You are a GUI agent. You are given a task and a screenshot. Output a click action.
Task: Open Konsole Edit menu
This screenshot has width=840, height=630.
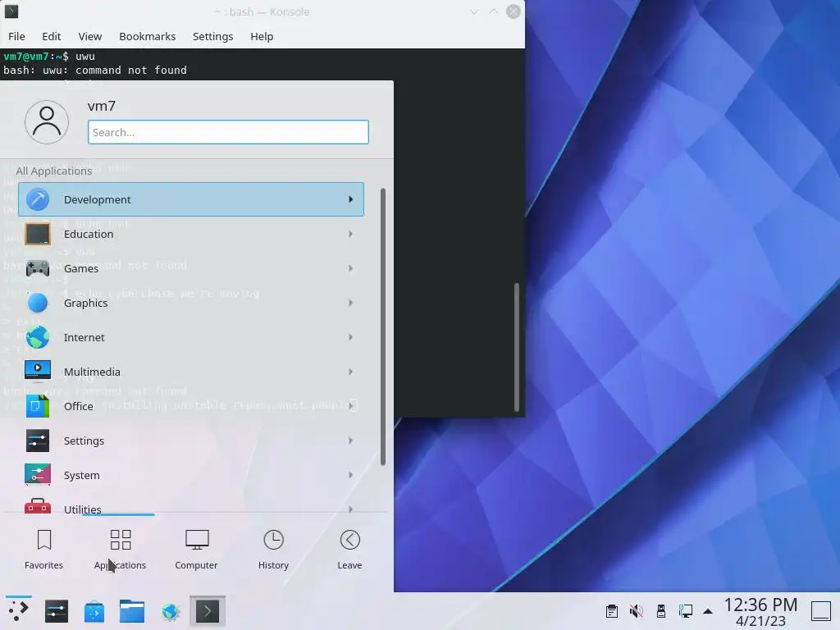point(52,36)
